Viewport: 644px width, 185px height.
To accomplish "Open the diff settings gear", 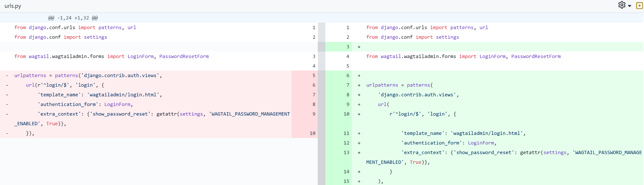I will click(x=622, y=5).
